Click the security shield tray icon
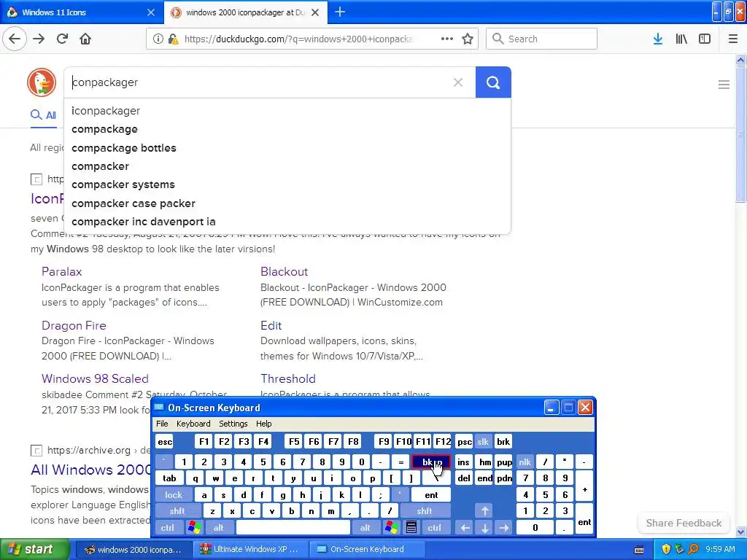 click(666, 549)
